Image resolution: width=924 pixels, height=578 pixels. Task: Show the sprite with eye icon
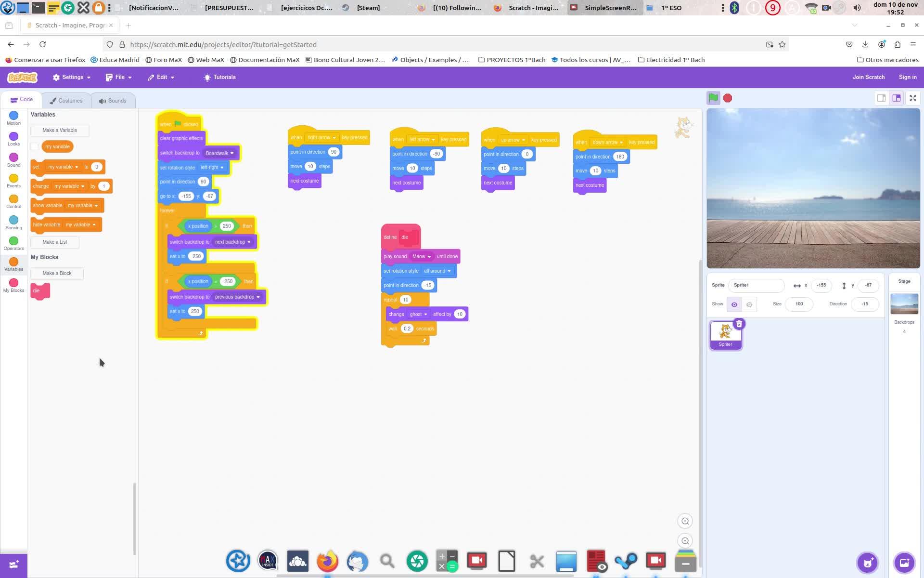coord(734,304)
